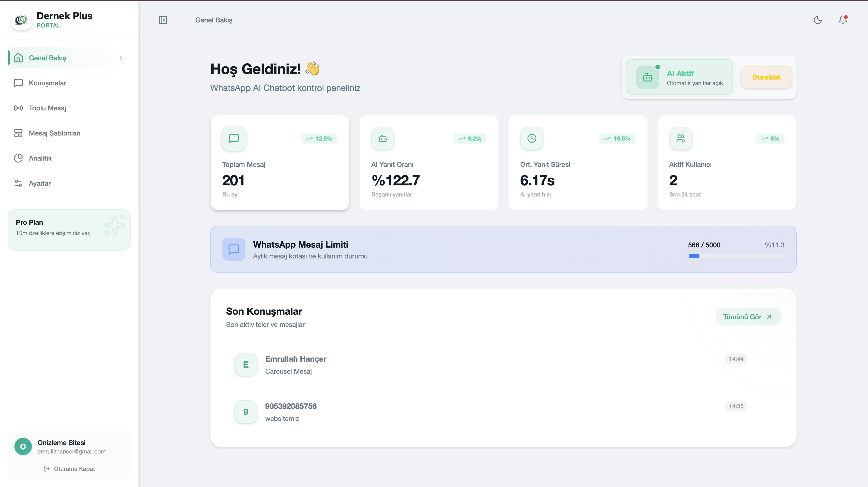Screen dimensions: 868x487
Task: Click the Aktif Kullanıcı users icon
Action: (681, 139)
